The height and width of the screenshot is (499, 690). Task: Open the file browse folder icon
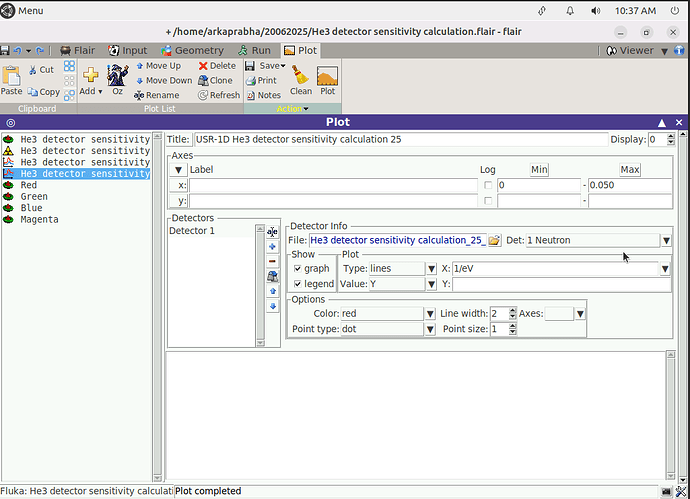click(494, 240)
